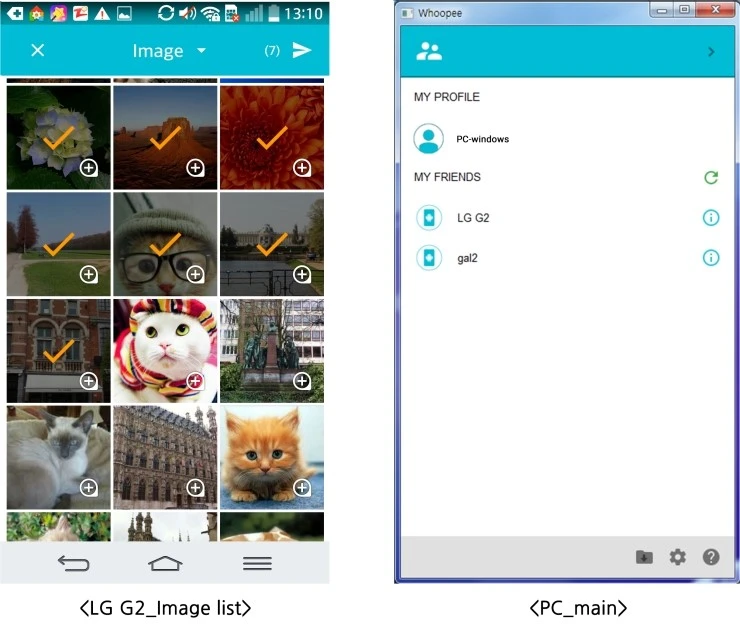The height and width of the screenshot is (638, 740).
Task: Tap the sync icon in Android status bar
Action: coord(166,13)
